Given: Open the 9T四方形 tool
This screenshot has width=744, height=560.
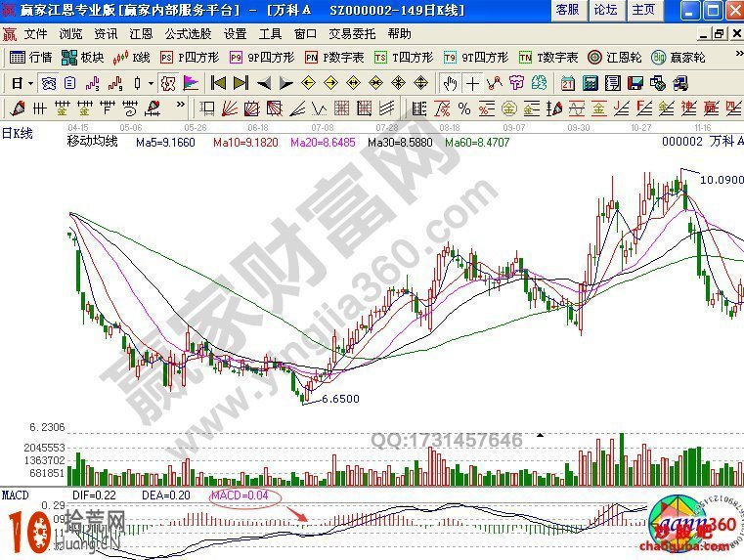Looking at the screenshot, I should click(x=476, y=58).
